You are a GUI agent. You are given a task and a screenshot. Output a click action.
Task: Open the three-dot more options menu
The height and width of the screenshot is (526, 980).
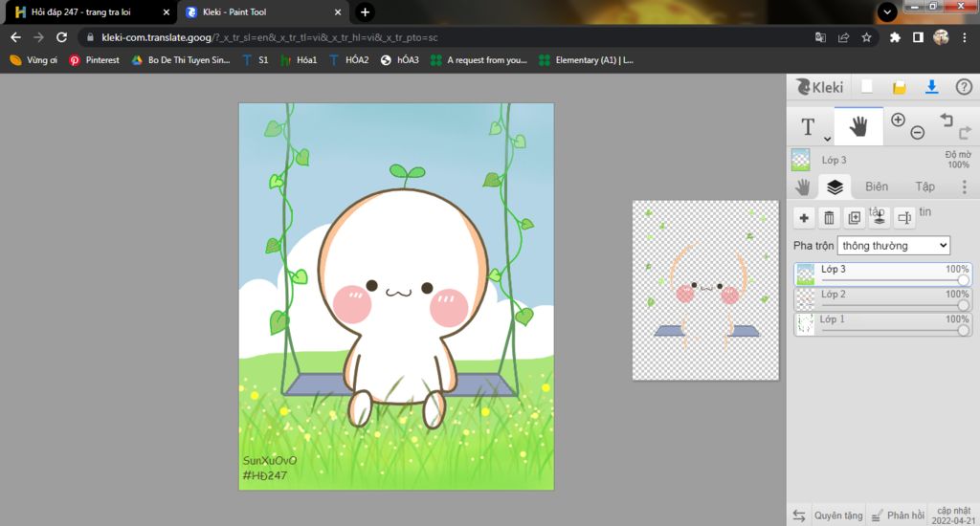[965, 186]
